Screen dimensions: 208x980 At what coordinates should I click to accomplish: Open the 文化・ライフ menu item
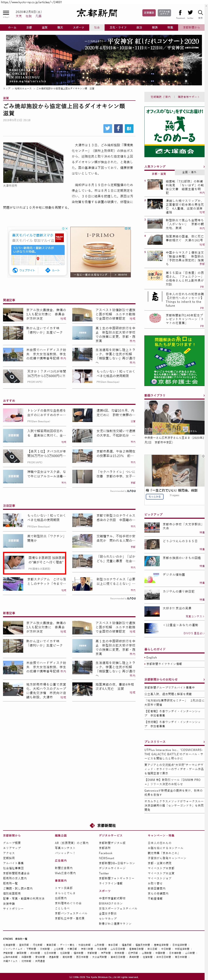pos(118,27)
